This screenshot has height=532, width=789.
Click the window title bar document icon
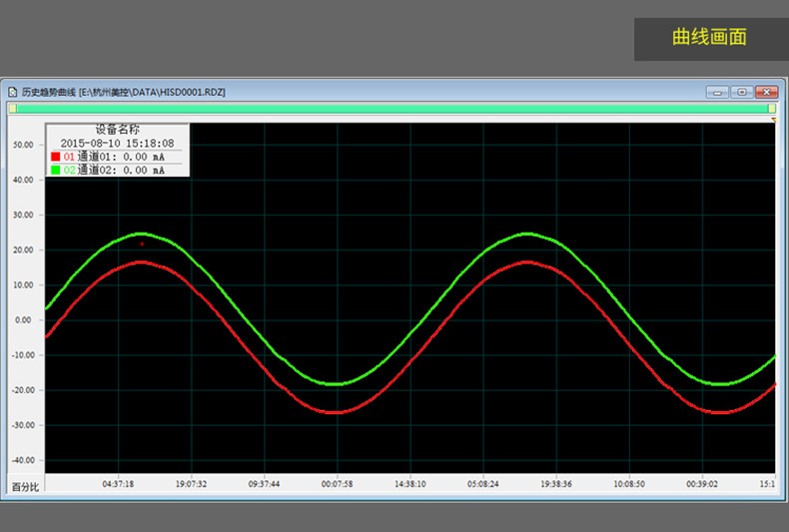coord(13,92)
